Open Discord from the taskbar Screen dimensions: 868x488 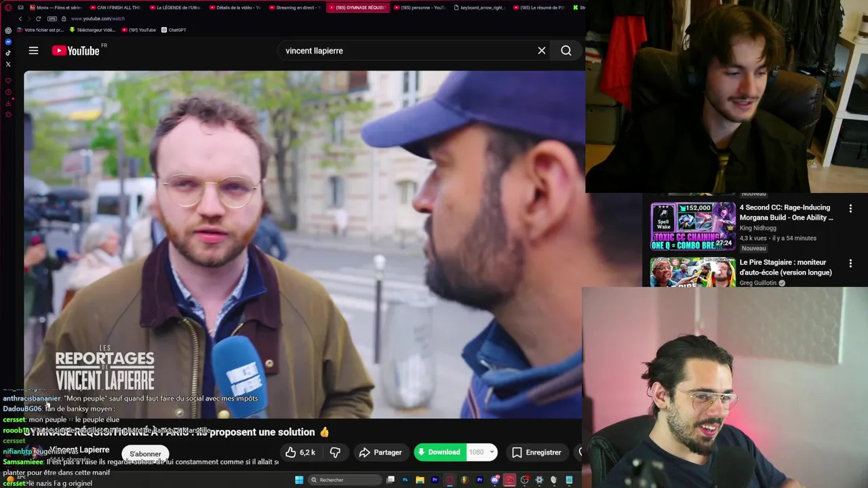pos(495,480)
